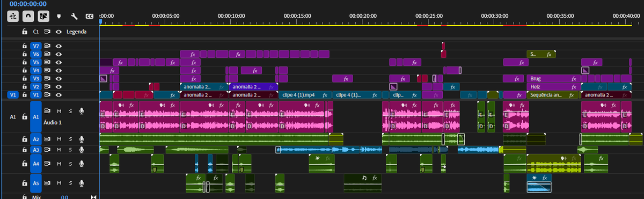Screen dimensions: 644x199
Task: Toggle the lock on track V4
Action: coord(24,70)
